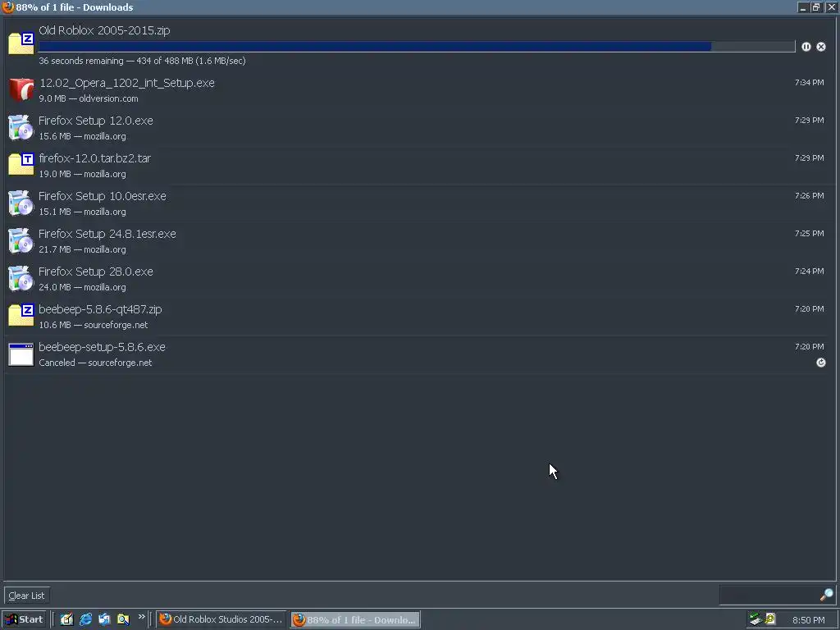Click the magnifying glass search icon
Image resolution: width=840 pixels, height=630 pixels.
click(827, 595)
